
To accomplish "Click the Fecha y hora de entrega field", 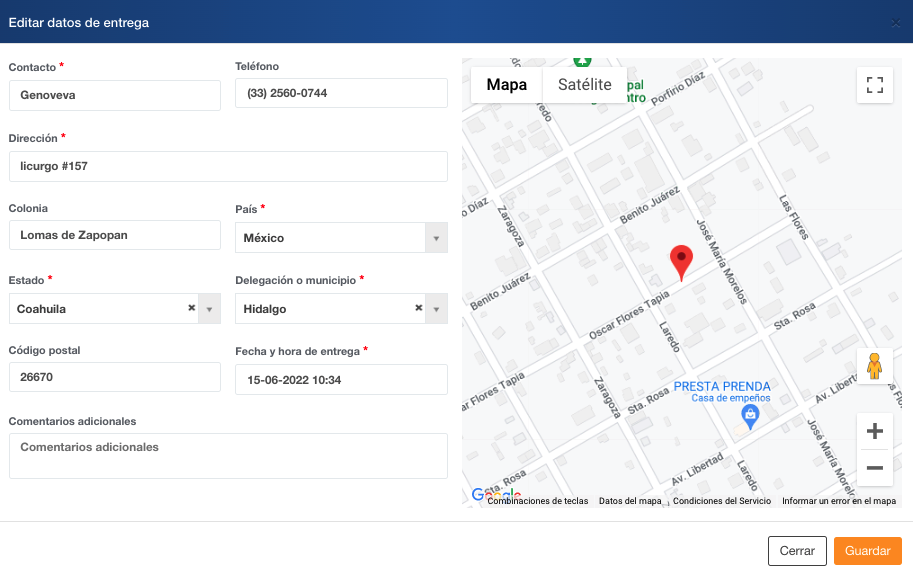I will 341,380.
